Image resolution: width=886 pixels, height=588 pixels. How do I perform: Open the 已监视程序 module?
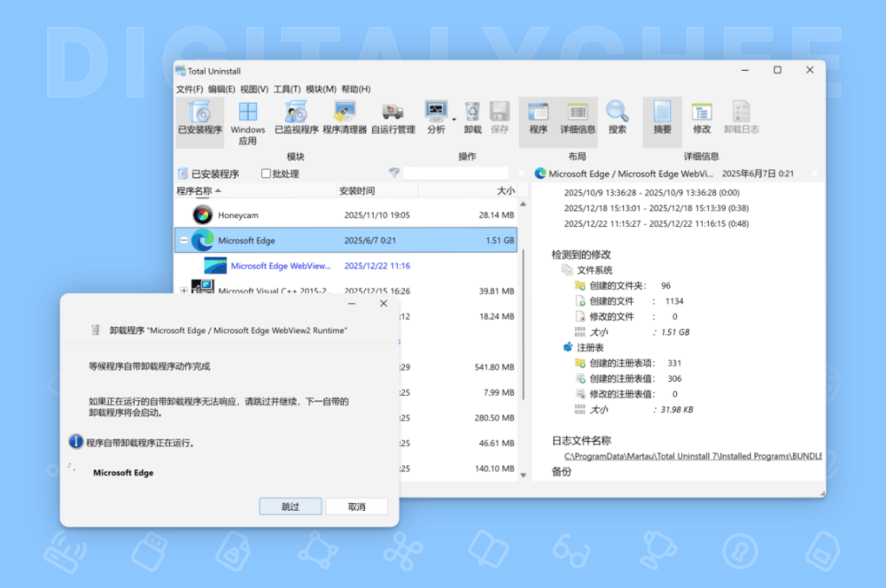point(296,118)
